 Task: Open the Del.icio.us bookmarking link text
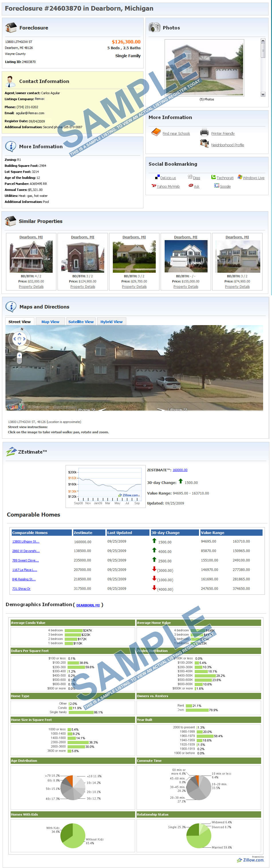tap(168, 178)
